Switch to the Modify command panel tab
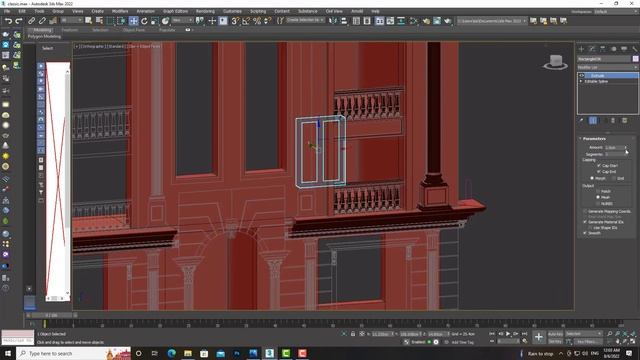The image size is (640, 360). click(592, 49)
